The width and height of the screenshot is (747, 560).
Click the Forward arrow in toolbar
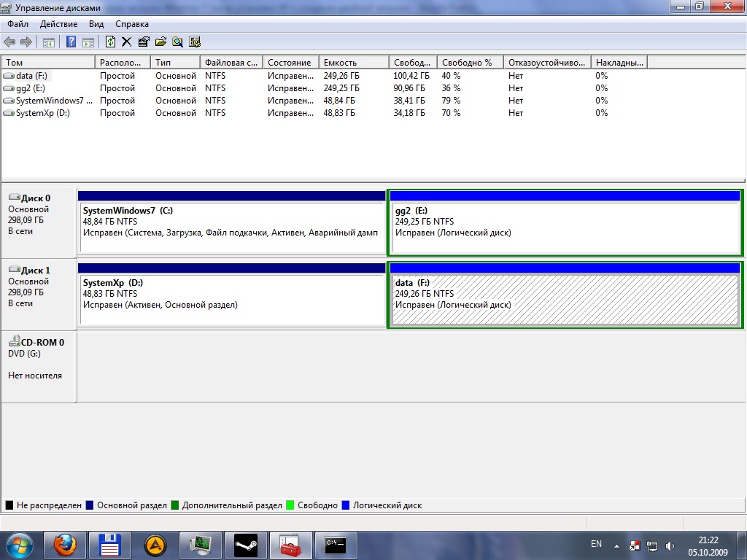click(26, 42)
